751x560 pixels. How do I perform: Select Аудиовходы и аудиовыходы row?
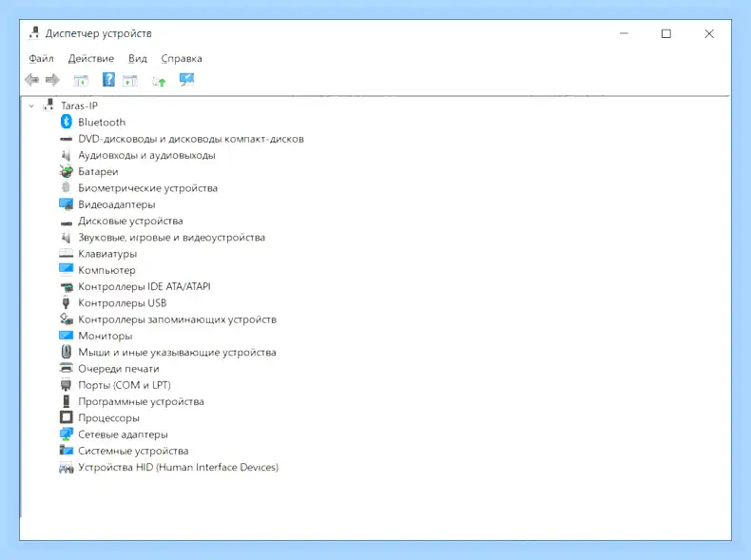[x=147, y=155]
